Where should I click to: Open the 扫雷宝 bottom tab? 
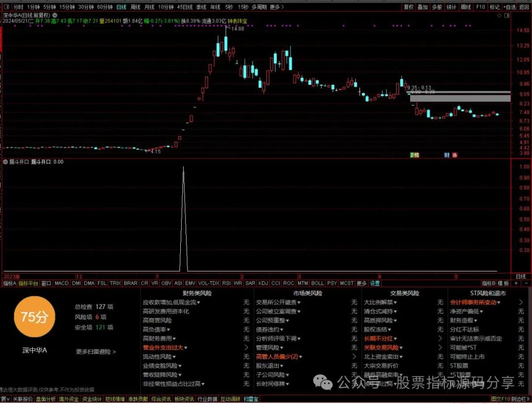pyautogui.click(x=251, y=399)
